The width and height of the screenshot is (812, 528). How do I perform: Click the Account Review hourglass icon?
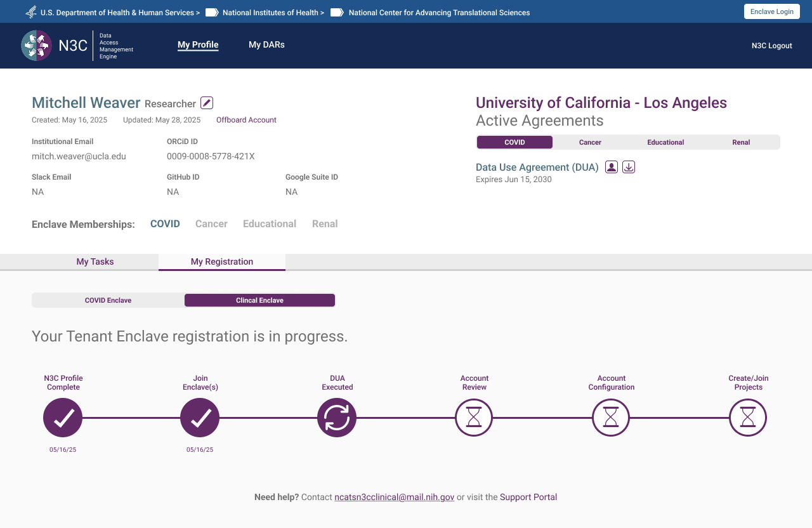point(474,418)
